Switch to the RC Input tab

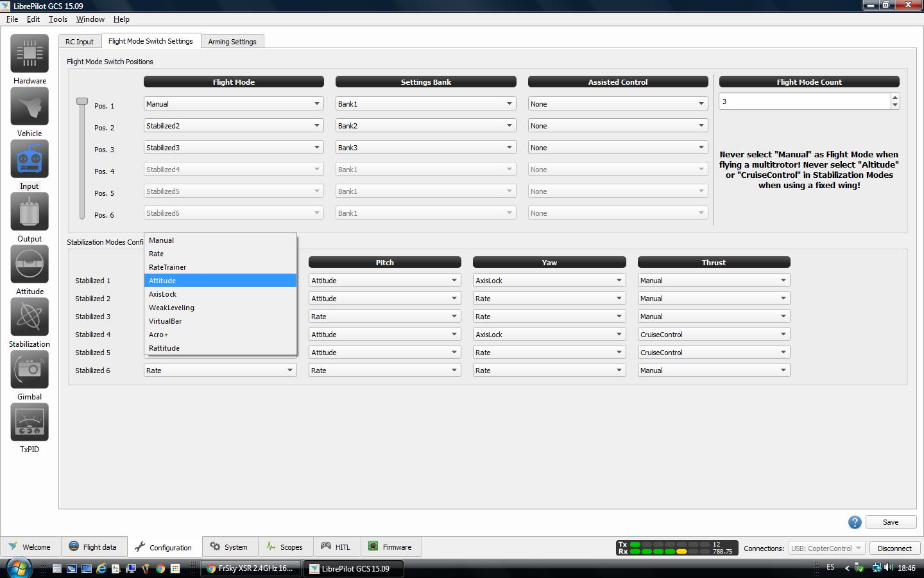[x=80, y=42]
